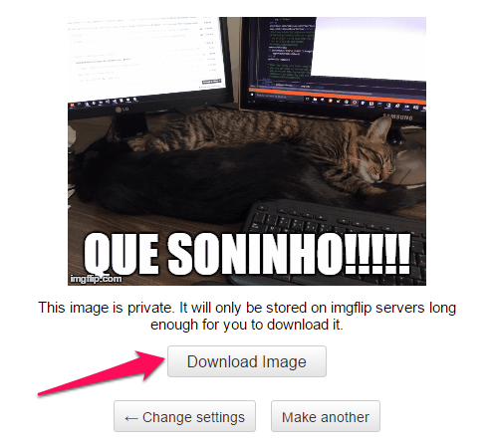493x448 pixels.
Task: Click the taskbar on the LG monitor
Action: (146, 98)
